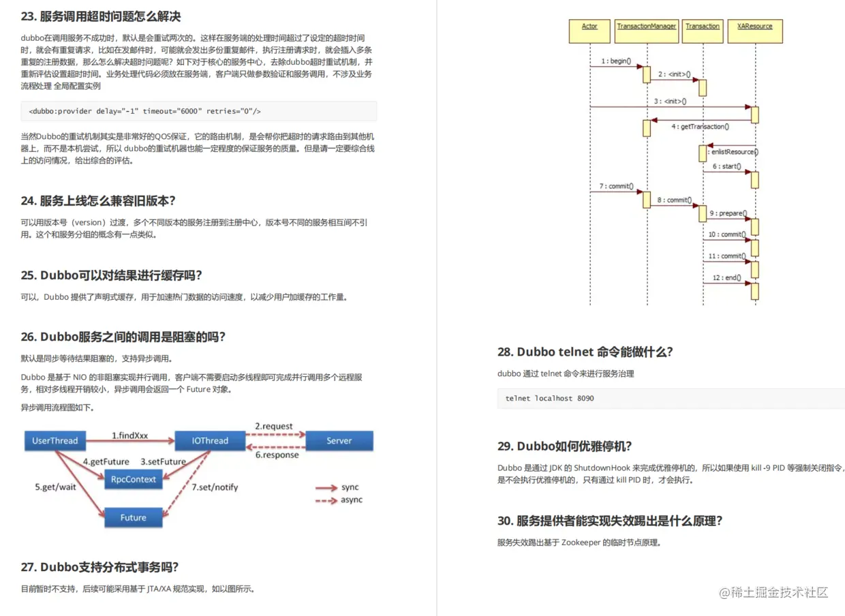Click the "7 : commit()" message label
Screen dimensions: 845x616
(616, 186)
